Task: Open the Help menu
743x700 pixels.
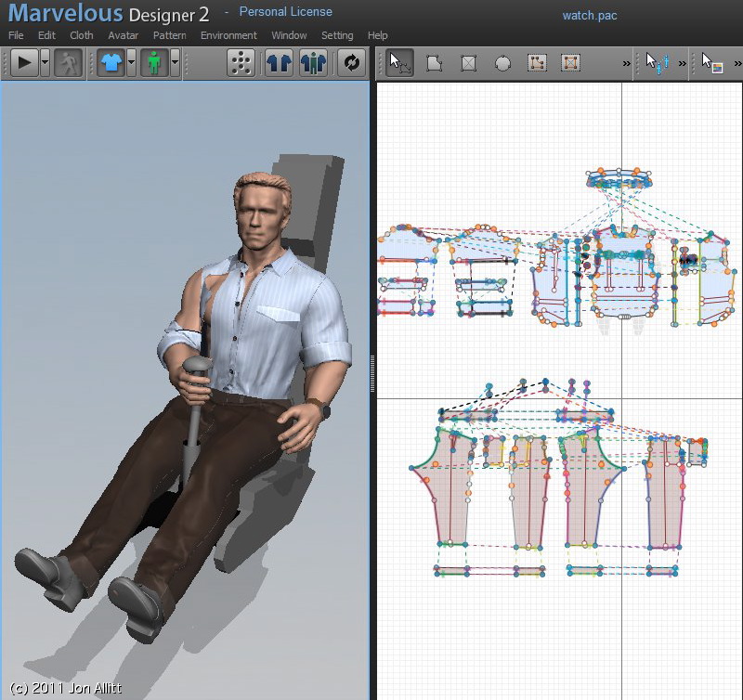Action: (377, 35)
